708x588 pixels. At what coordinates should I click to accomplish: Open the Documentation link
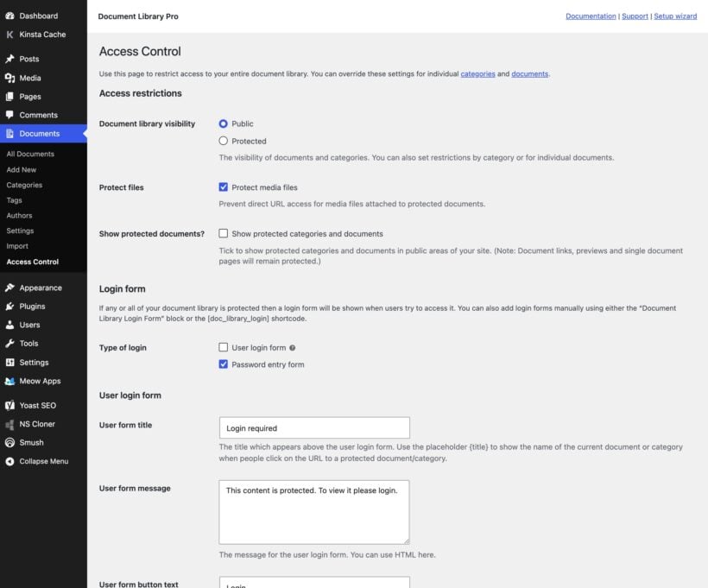591,16
